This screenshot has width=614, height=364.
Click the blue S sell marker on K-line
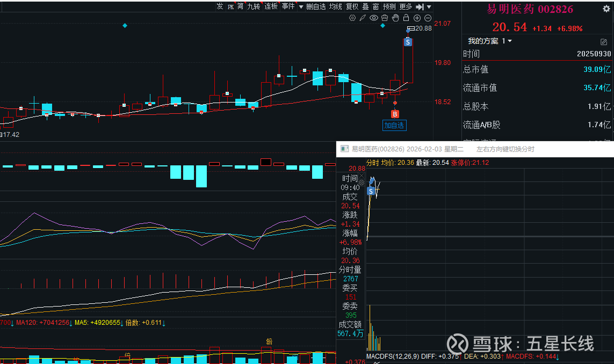point(408,42)
